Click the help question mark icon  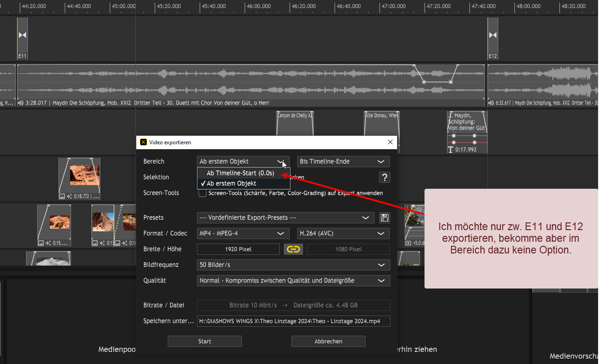pyautogui.click(x=384, y=178)
